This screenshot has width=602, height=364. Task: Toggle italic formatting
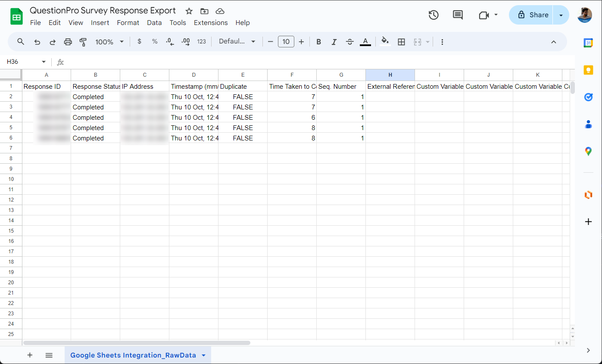click(334, 42)
